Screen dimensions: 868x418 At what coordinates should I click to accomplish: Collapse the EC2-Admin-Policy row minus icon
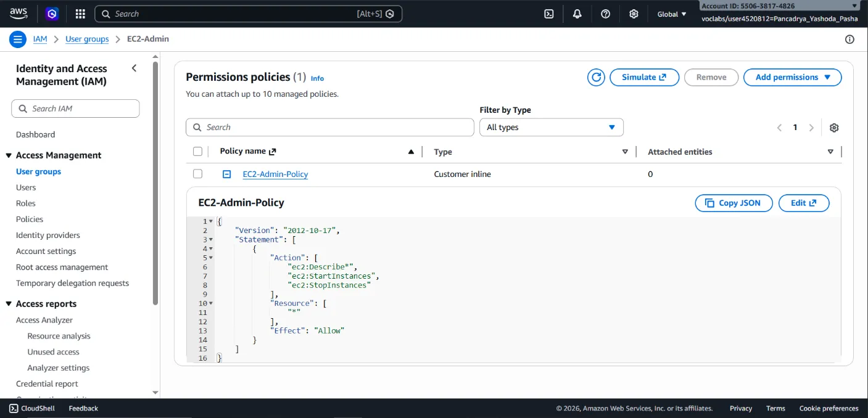point(226,174)
